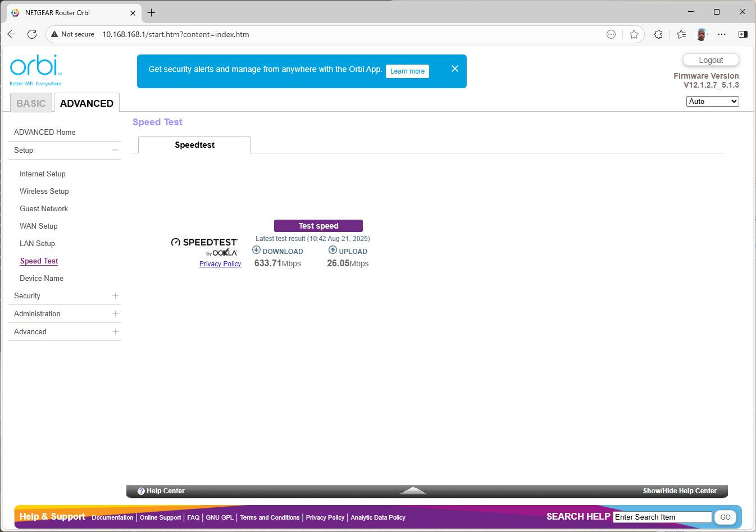The width and height of the screenshot is (756, 532).
Task: Open LAN Setup page
Action: [38, 243]
